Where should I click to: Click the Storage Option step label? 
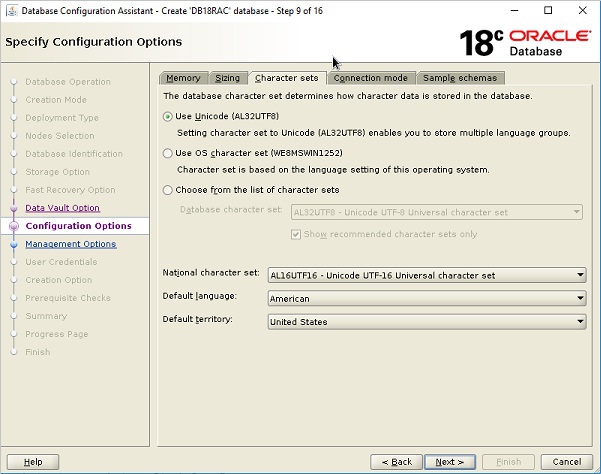click(57, 172)
